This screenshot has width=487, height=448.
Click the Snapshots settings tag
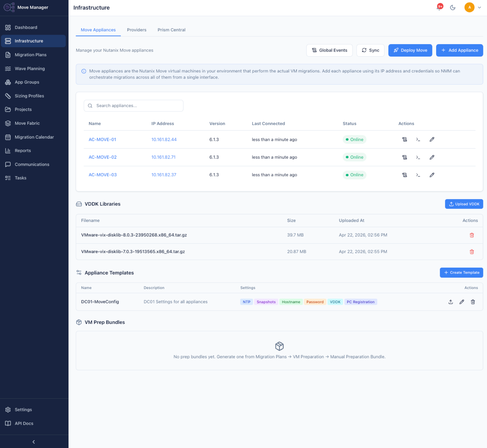pos(266,302)
